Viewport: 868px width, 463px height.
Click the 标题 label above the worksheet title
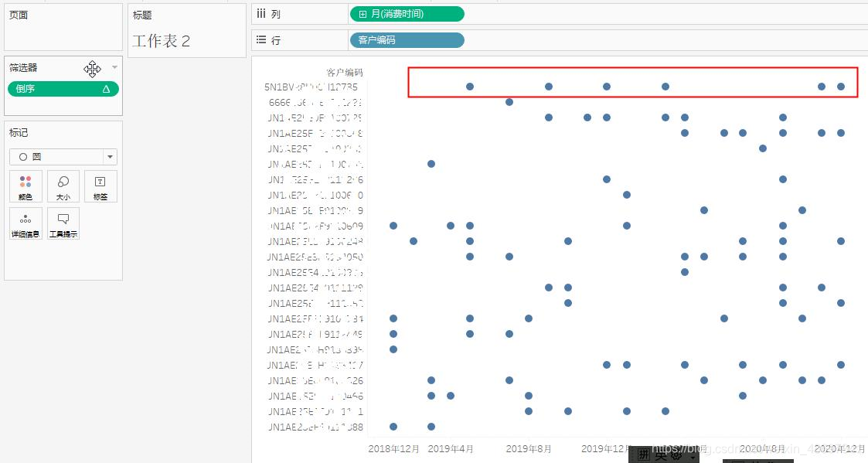[x=142, y=15]
